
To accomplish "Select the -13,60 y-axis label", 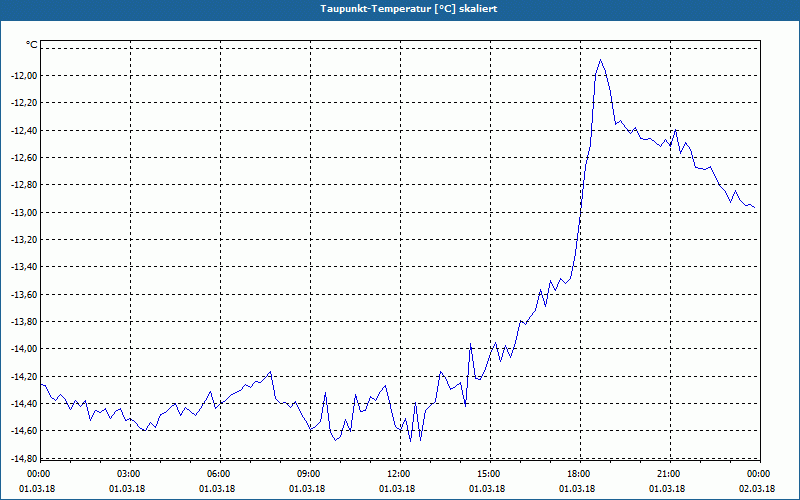I will coord(25,294).
